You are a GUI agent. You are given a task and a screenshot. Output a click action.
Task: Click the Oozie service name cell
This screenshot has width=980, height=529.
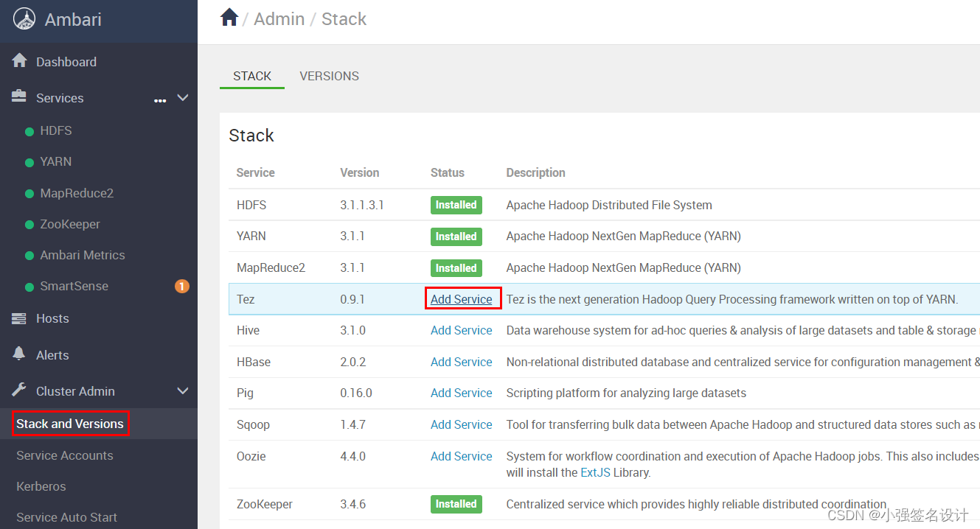point(251,456)
